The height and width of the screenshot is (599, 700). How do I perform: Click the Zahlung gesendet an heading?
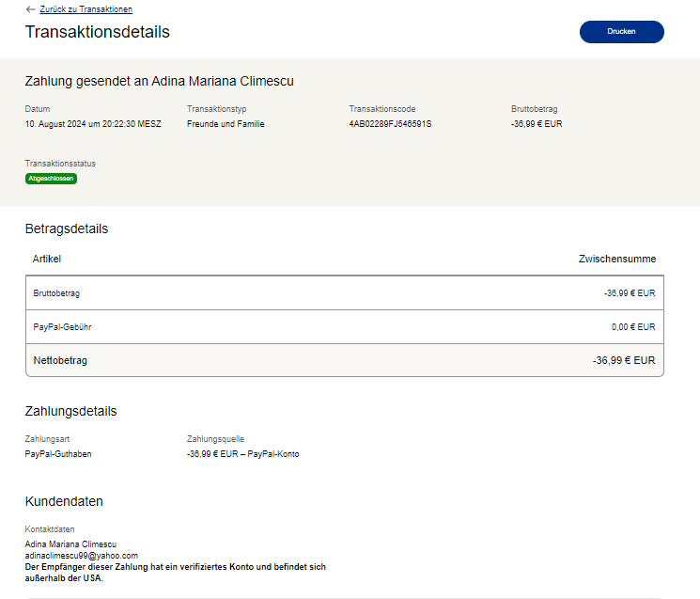pos(159,82)
